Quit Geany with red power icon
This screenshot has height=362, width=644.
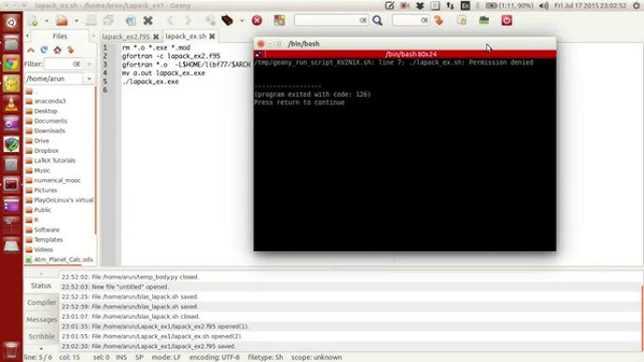506,21
